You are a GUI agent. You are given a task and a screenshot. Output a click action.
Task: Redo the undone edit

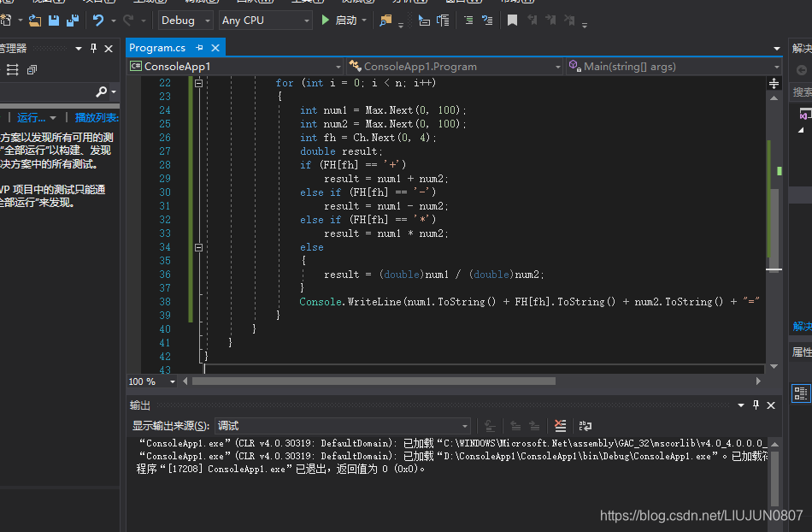[128, 21]
